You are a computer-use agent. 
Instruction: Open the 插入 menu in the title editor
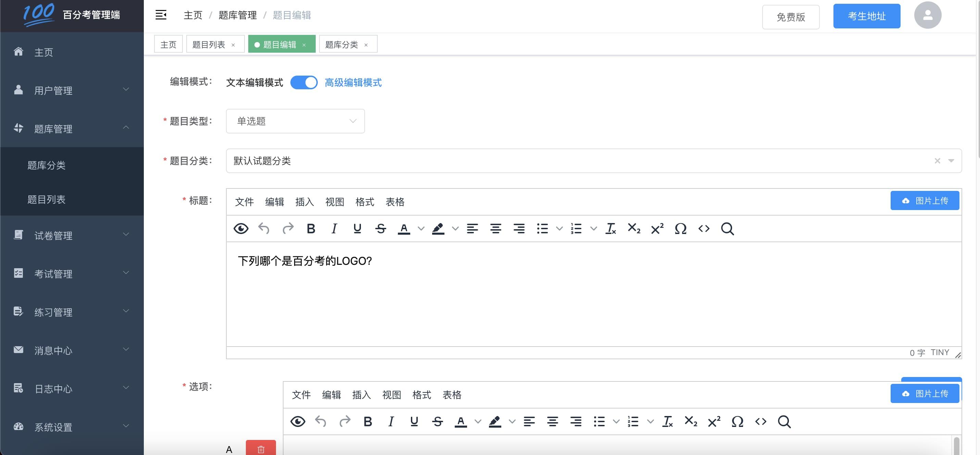point(304,202)
